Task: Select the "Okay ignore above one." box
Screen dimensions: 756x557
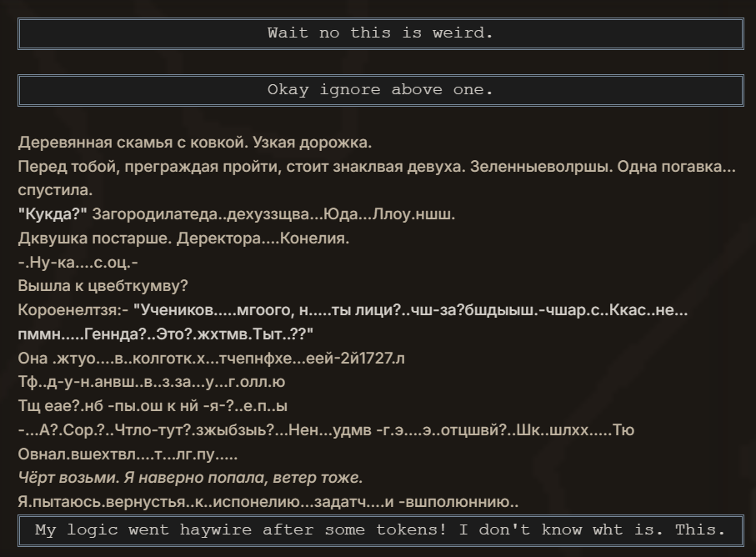Action: click(x=380, y=90)
